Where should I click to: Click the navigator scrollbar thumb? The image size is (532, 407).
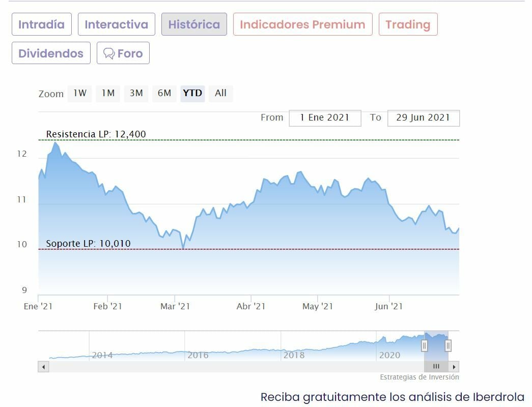[x=436, y=366]
